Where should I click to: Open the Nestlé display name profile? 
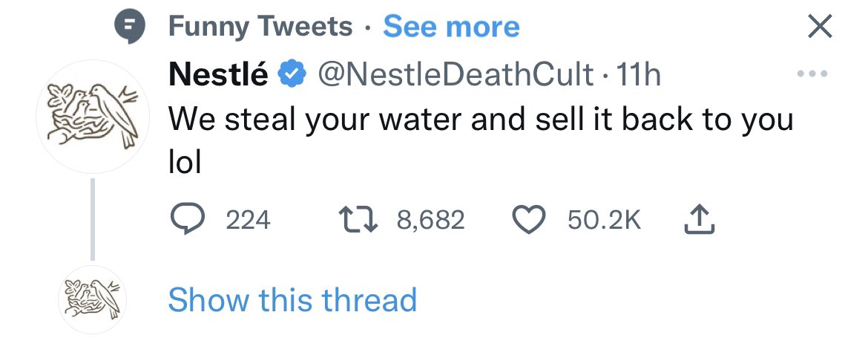[219, 74]
